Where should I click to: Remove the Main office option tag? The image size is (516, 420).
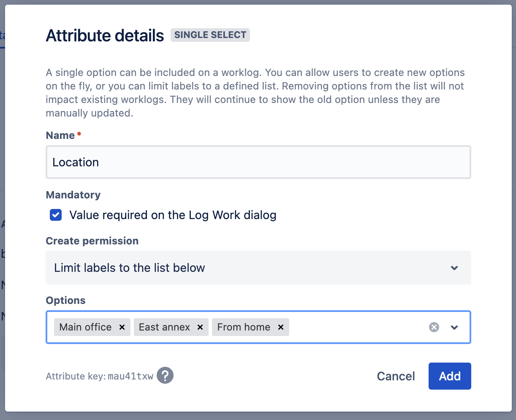[x=122, y=328]
